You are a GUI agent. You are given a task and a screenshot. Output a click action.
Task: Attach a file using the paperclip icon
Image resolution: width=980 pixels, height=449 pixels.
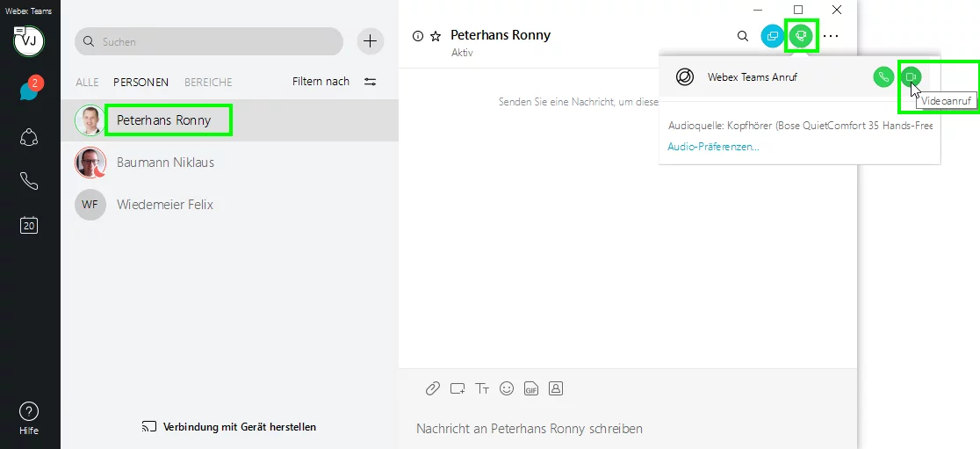pos(432,387)
